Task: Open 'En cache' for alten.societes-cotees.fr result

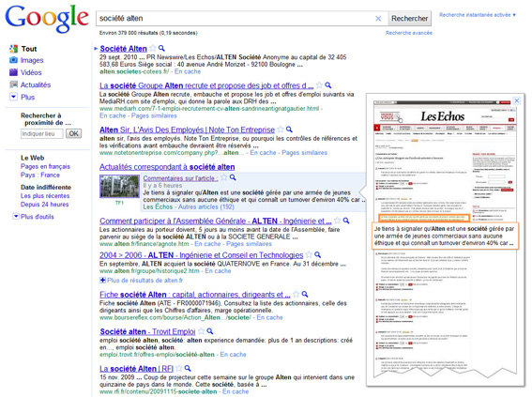Action: click(188, 71)
